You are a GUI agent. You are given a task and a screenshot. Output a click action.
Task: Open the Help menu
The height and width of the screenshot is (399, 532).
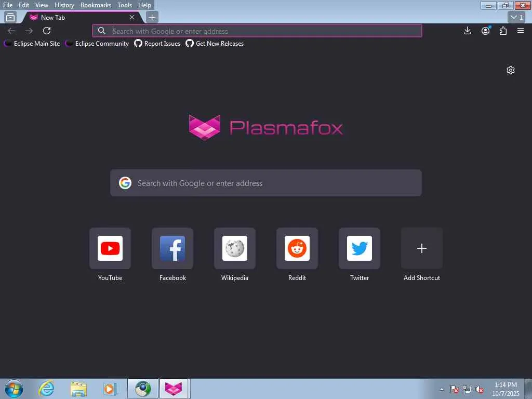(144, 5)
